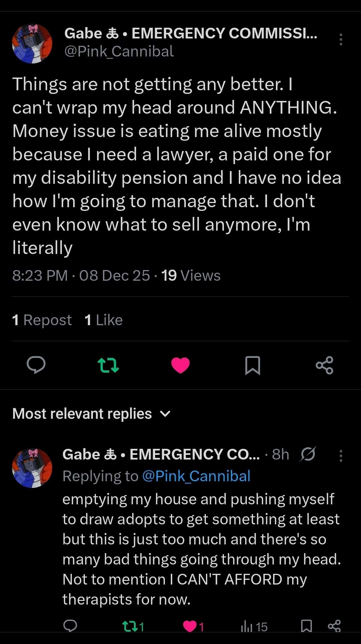Open reply author's profile picture

pyautogui.click(x=32, y=468)
